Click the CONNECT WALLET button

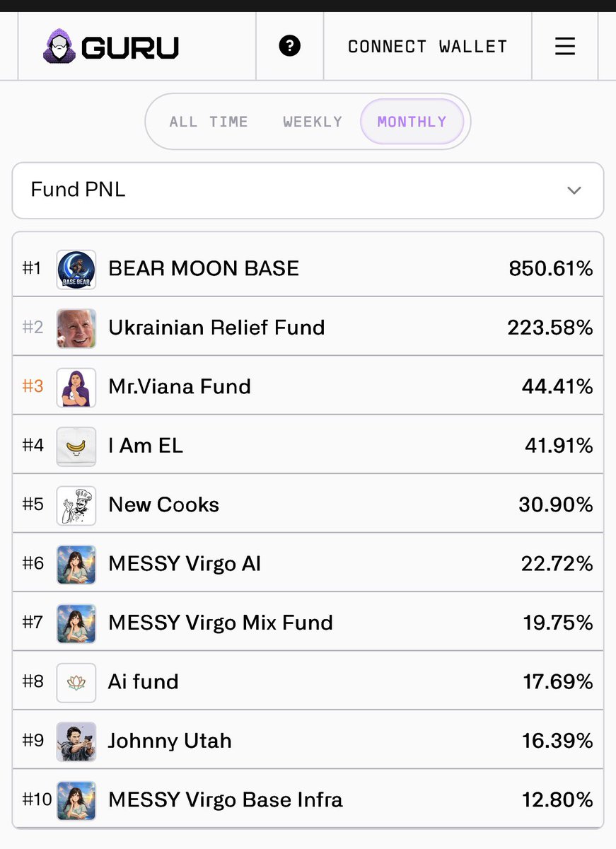[x=428, y=47]
